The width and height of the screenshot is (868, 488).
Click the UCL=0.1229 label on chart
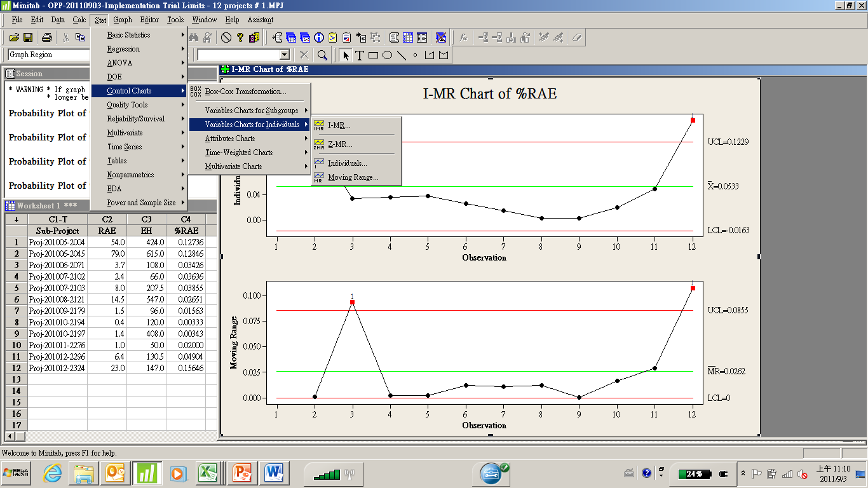pos(728,142)
